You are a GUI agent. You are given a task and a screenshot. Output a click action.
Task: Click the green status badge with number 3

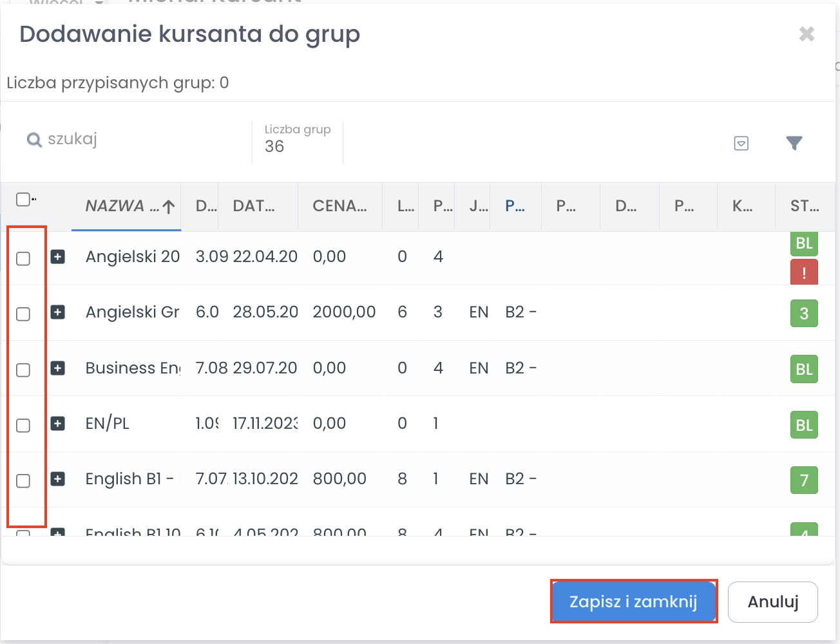(804, 314)
